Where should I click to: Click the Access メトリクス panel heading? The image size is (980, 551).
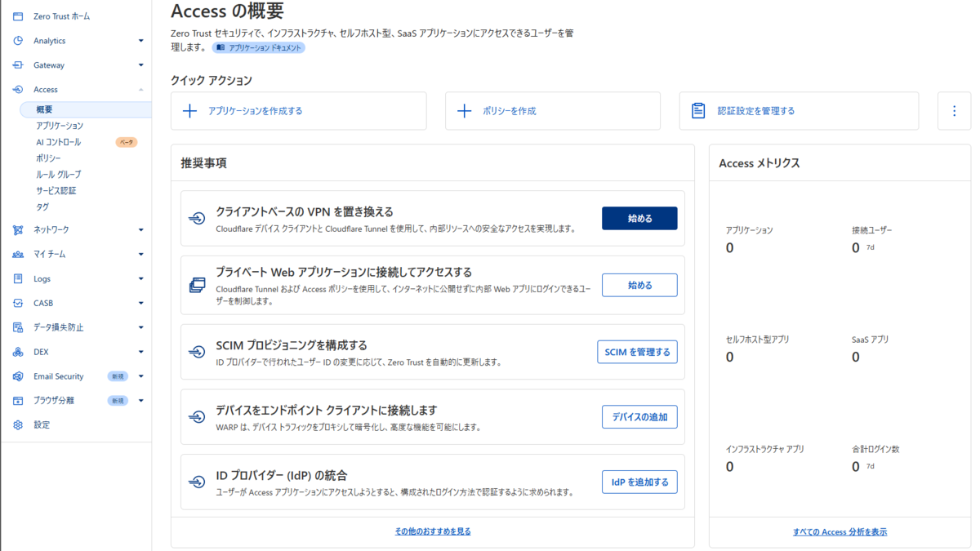tap(759, 163)
